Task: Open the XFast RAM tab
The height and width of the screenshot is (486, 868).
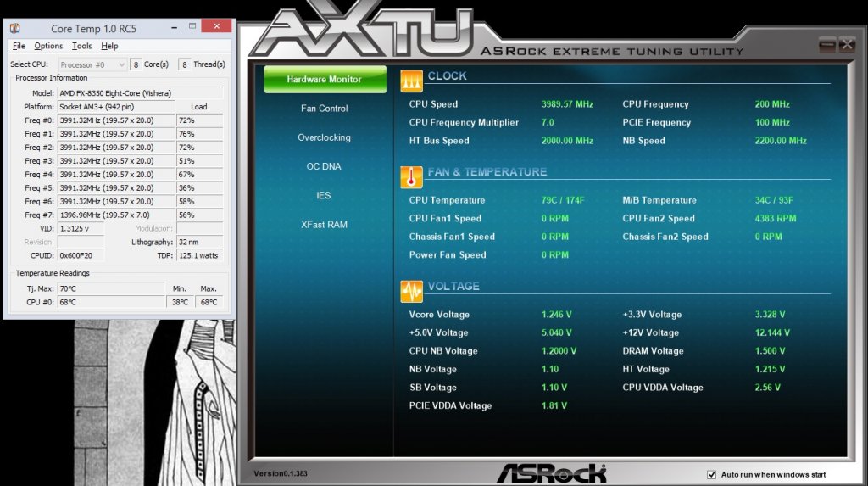Action: point(325,225)
